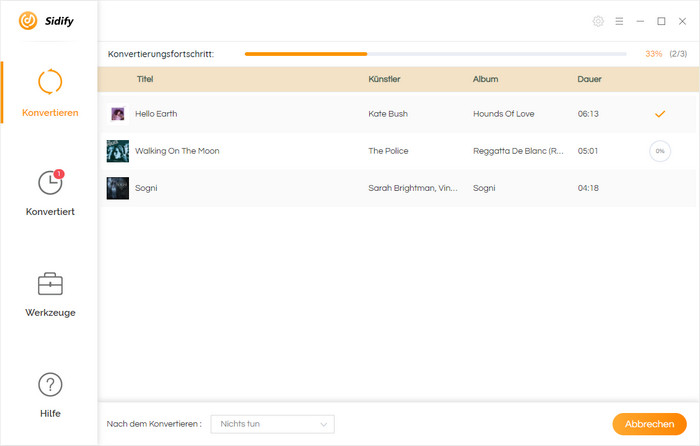700x446 pixels.
Task: Expand the Nach dem Konvertieren dropdown
Action: pos(272,424)
